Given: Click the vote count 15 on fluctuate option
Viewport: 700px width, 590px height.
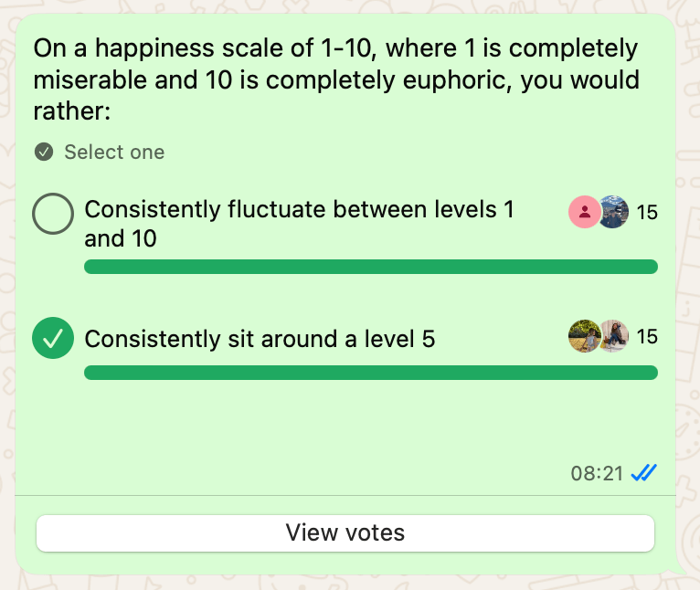Looking at the screenshot, I should coord(647,213).
